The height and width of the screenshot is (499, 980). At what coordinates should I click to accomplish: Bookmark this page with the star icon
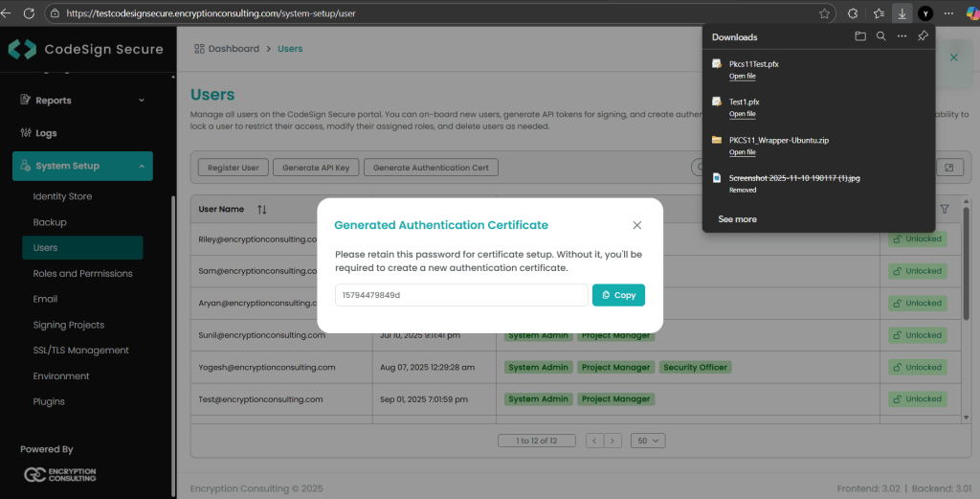click(824, 13)
